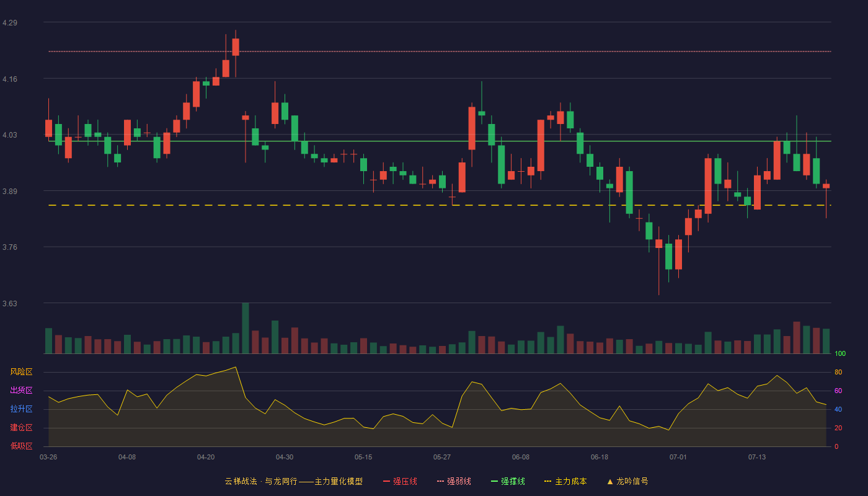The height and width of the screenshot is (496, 868).
Task: Click the 07-13 date label
Action: [757, 457]
